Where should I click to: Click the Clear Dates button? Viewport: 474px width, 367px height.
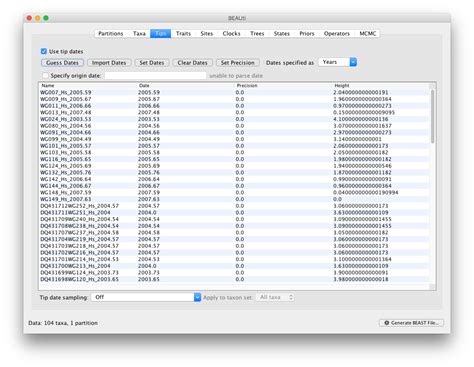[x=192, y=63]
